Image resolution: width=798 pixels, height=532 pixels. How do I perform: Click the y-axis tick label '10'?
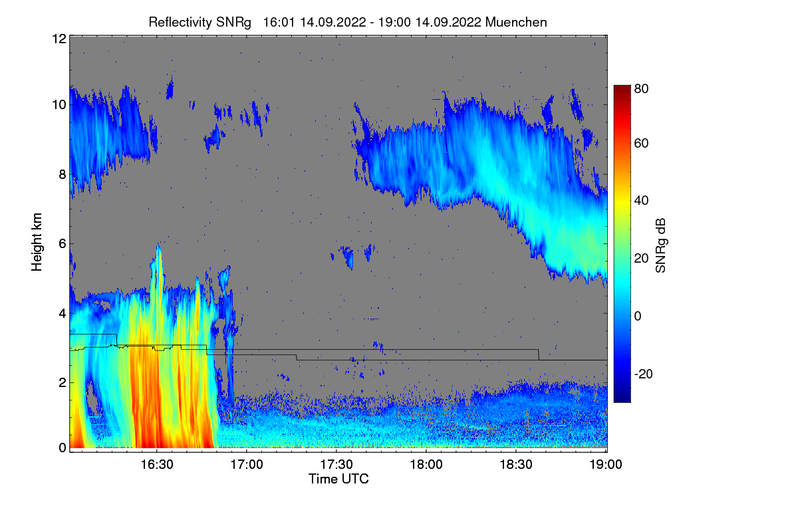(x=58, y=104)
